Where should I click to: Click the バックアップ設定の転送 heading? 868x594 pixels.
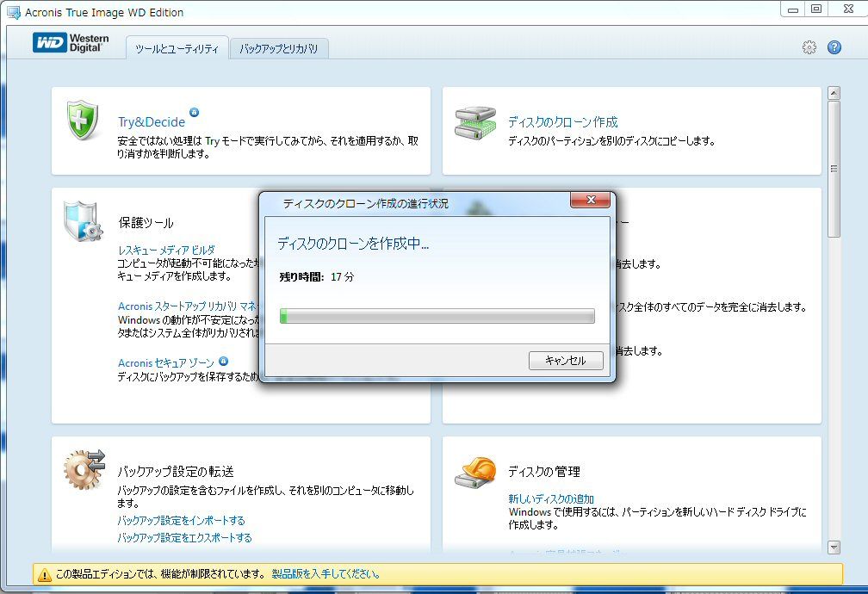pos(176,472)
